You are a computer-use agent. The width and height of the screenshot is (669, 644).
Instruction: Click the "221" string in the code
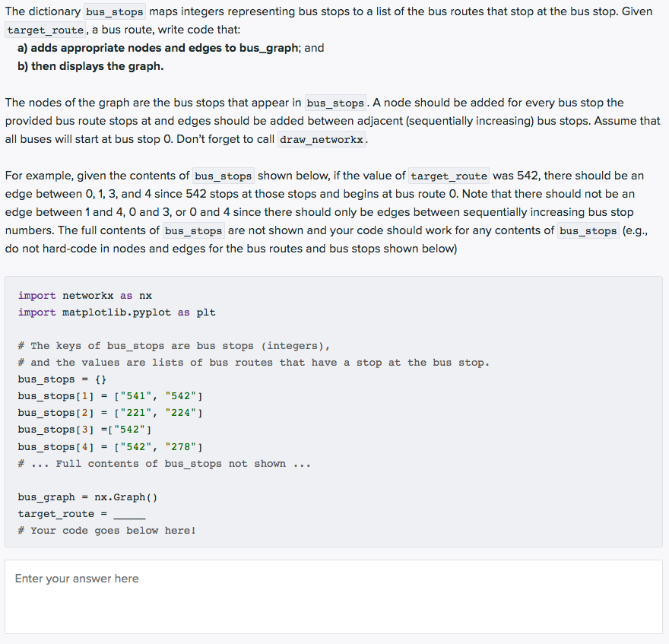[x=136, y=413]
